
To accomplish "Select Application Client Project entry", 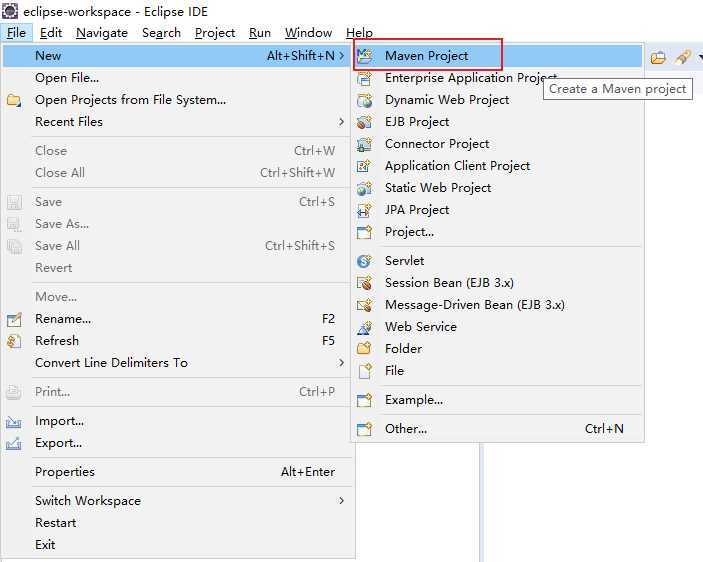I will 498,166.
